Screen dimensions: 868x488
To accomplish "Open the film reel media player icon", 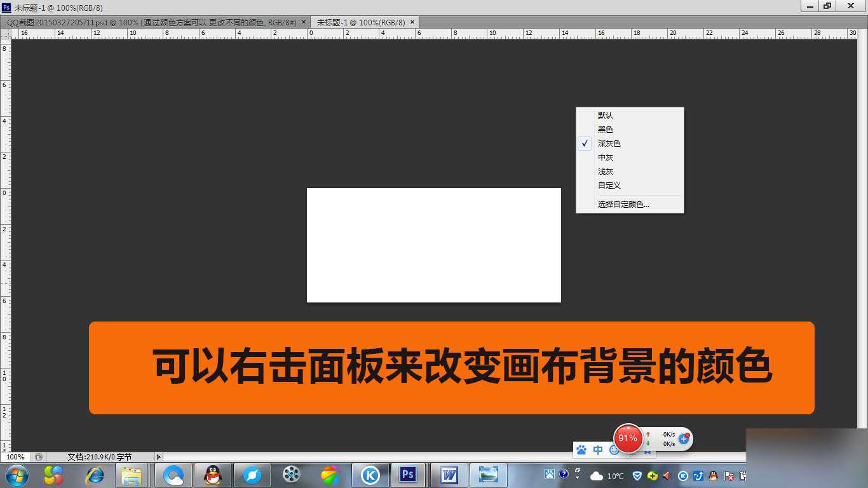I will (292, 475).
